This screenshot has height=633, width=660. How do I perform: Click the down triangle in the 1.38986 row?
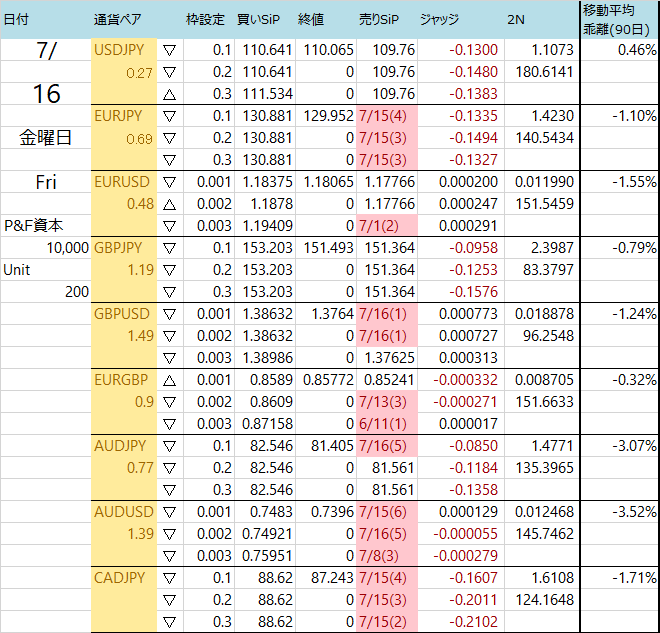click(169, 358)
